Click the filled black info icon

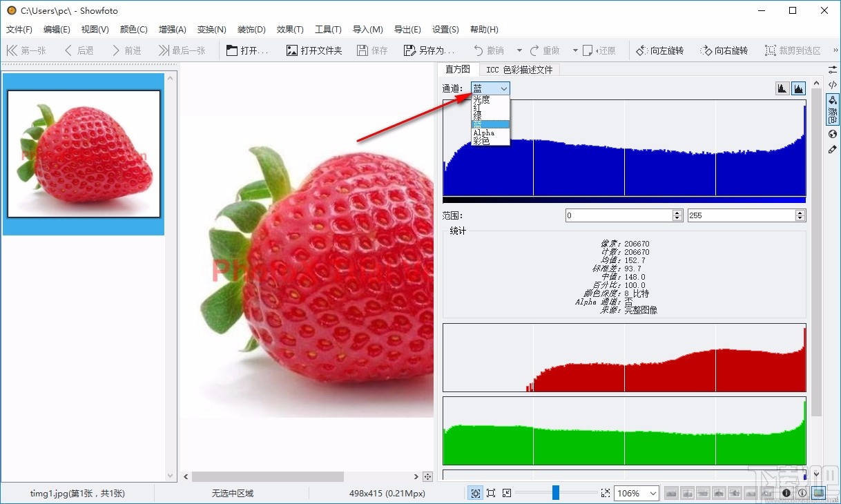[786, 493]
